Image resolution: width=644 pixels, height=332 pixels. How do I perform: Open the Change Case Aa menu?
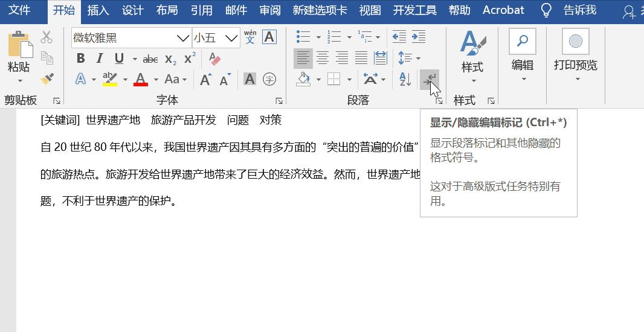[175, 79]
